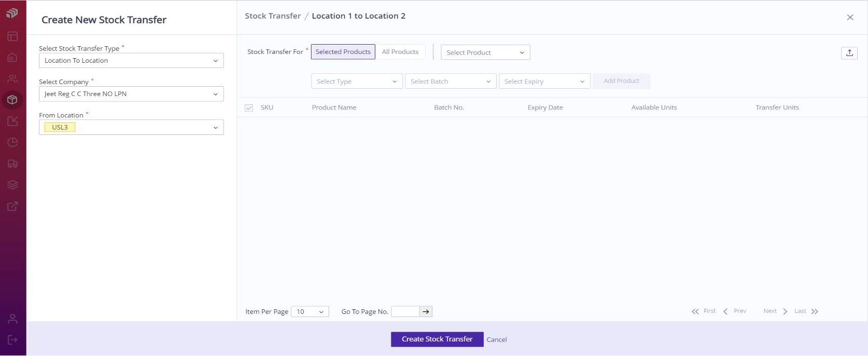Click the Cancel link
The width and height of the screenshot is (868, 356).
coord(497,339)
